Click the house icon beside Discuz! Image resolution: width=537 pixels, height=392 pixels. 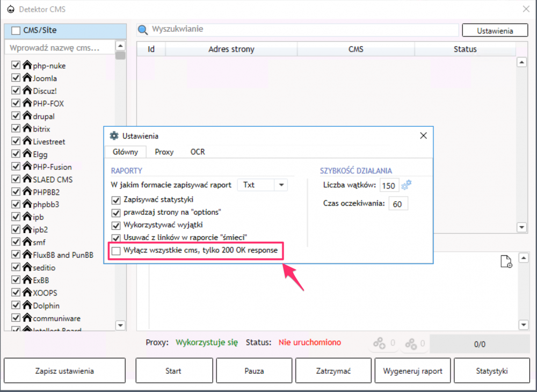(x=27, y=90)
